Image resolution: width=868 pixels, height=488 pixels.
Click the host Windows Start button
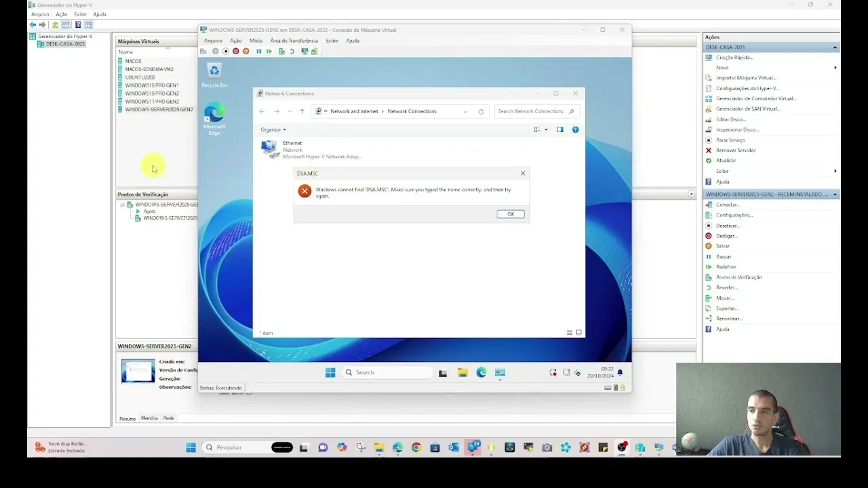[191, 447]
